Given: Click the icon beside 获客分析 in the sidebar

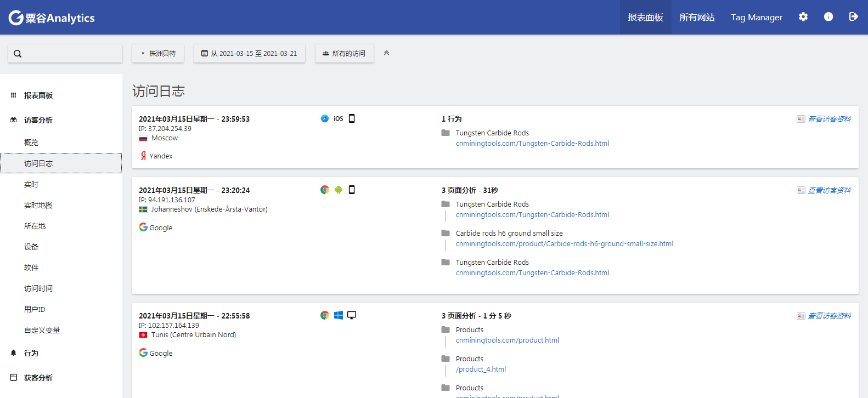Looking at the screenshot, I should [14, 378].
